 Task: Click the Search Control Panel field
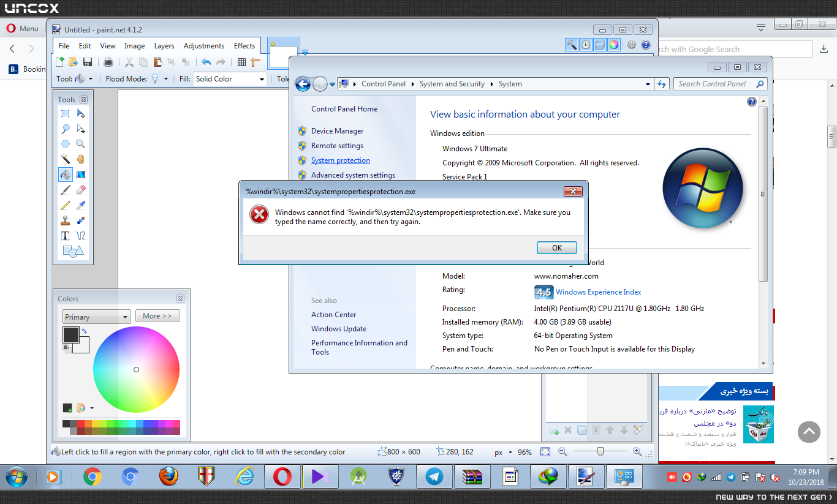tap(719, 84)
